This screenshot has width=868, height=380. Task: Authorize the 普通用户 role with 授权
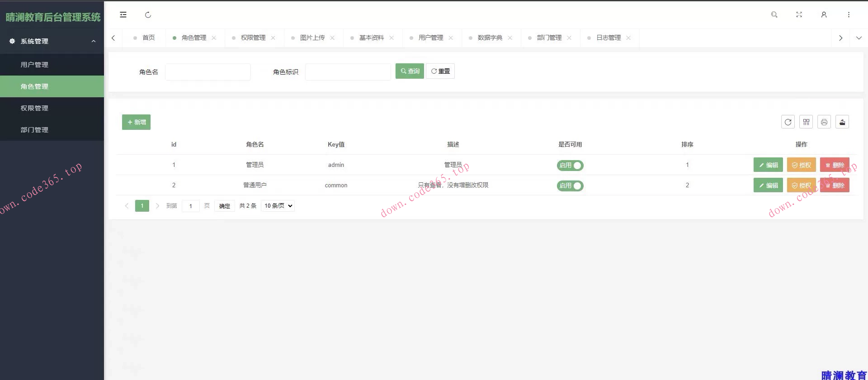tap(802, 185)
